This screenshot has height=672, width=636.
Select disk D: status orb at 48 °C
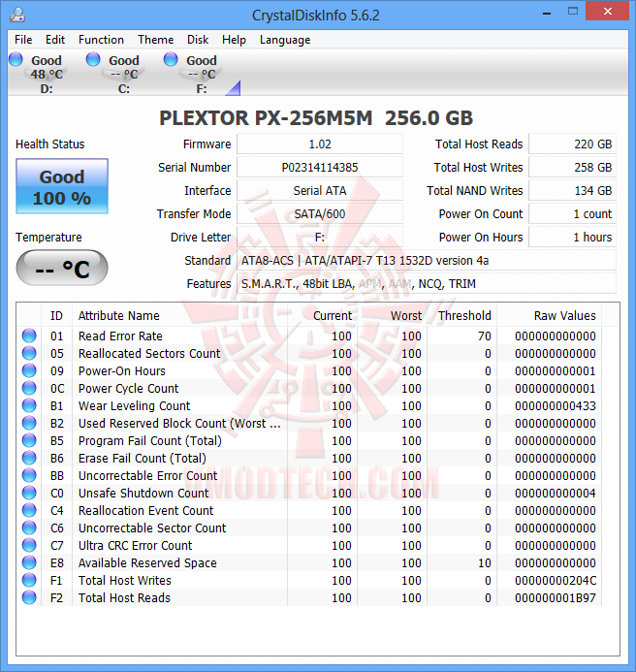16,59
